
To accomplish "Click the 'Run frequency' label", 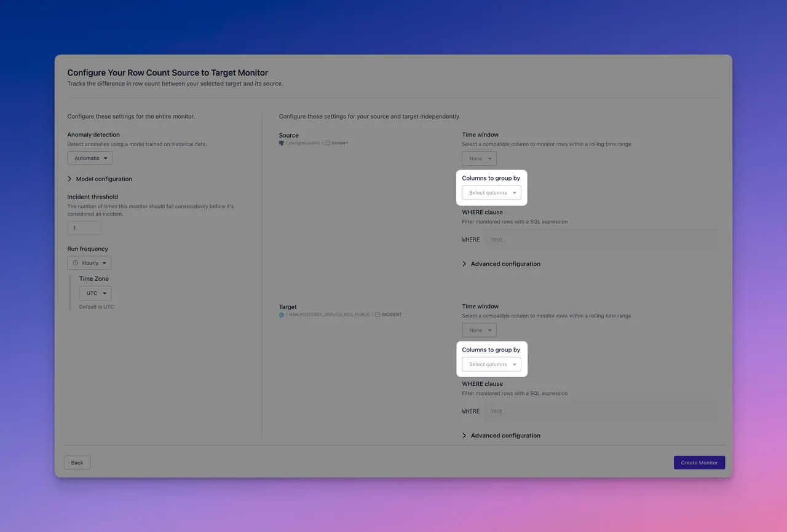I will click(x=87, y=249).
